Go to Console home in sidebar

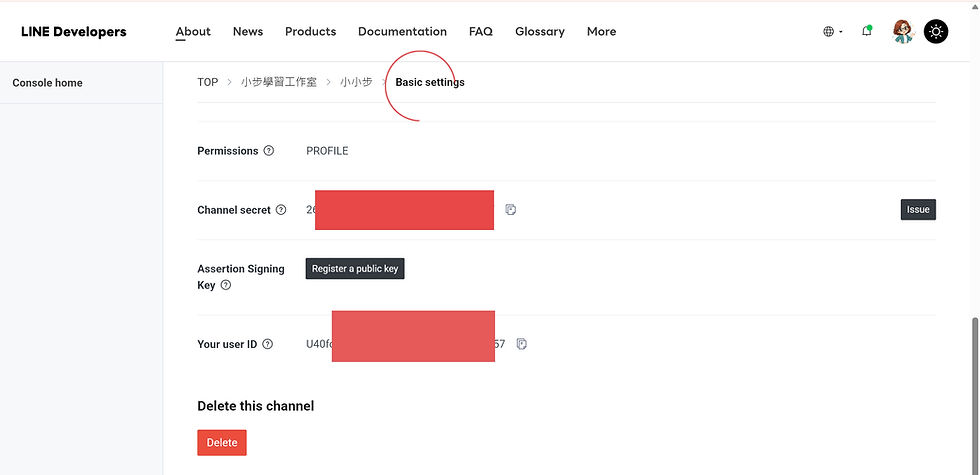[48, 82]
